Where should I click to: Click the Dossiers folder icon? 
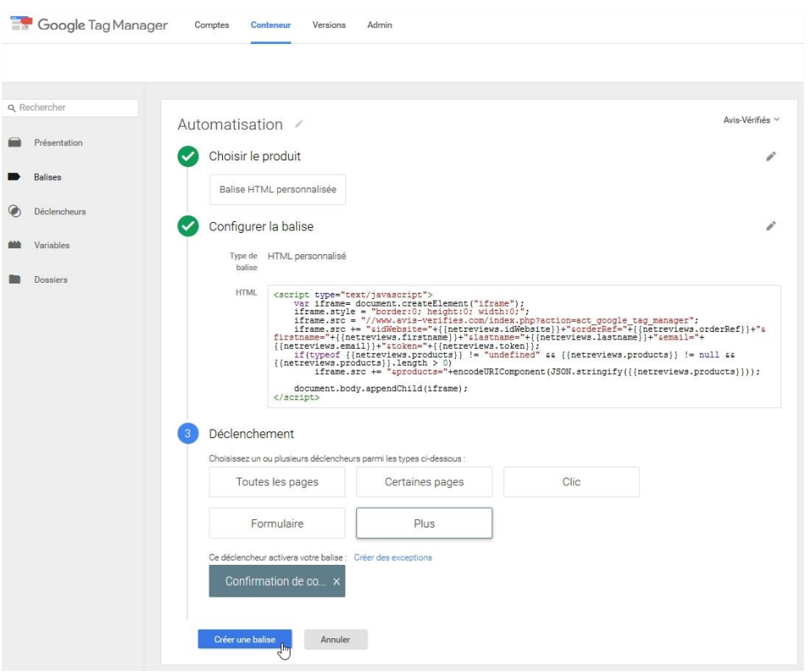tap(14, 279)
